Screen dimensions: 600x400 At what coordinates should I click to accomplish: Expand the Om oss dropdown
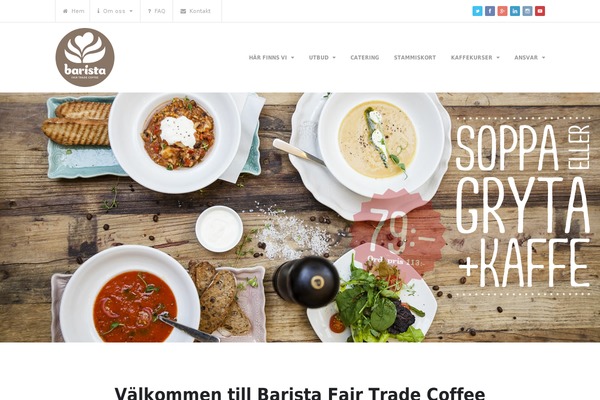point(115,11)
